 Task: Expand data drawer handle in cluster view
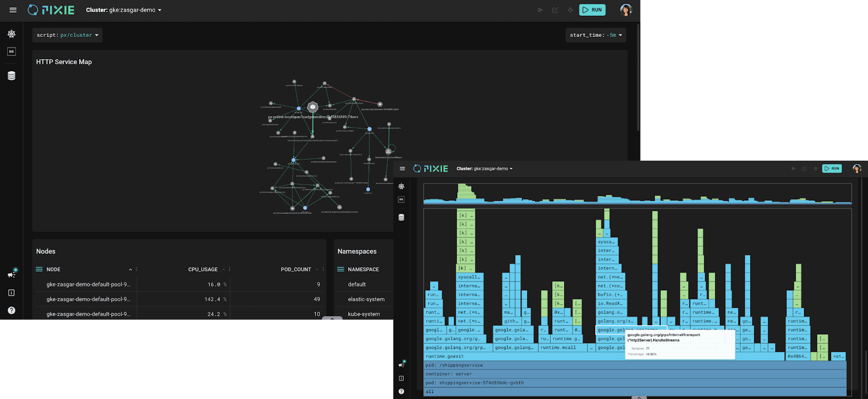pyautogui.click(x=332, y=318)
